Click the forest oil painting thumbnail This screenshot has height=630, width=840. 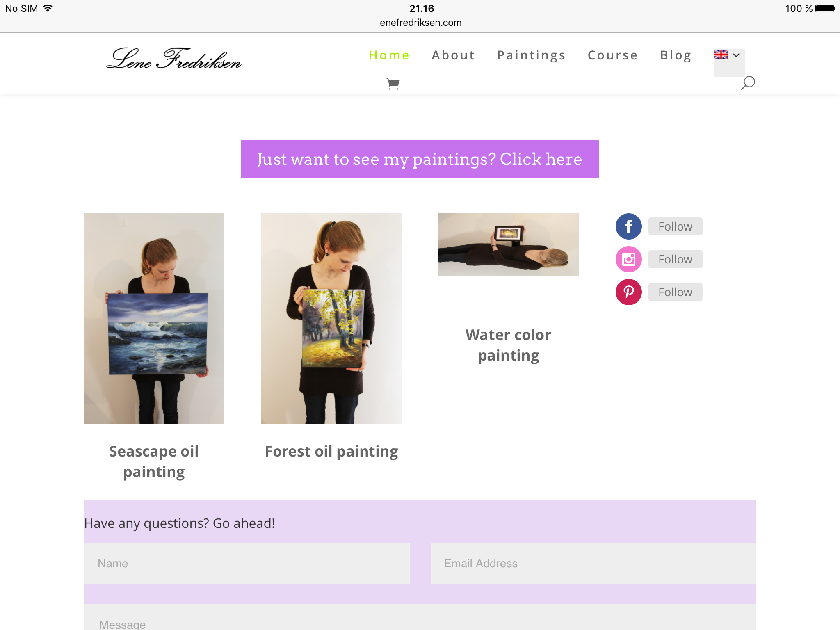(x=331, y=318)
